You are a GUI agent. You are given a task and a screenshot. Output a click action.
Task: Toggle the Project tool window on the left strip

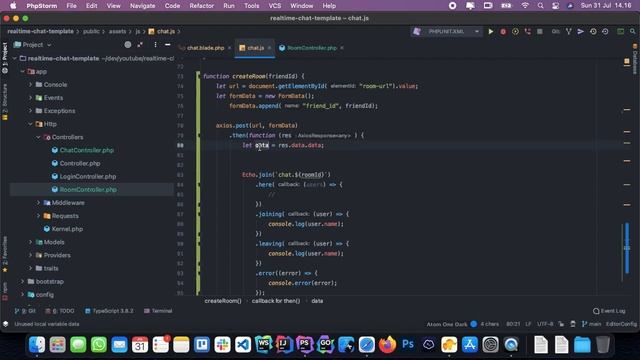click(4, 58)
